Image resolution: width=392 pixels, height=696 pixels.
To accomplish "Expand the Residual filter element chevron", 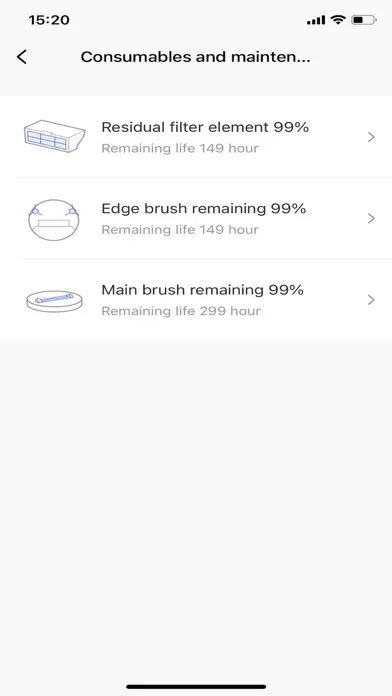I will pyautogui.click(x=372, y=137).
